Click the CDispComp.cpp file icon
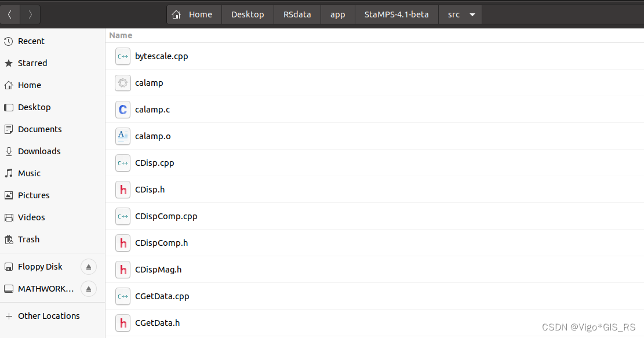644x338 pixels. click(123, 216)
